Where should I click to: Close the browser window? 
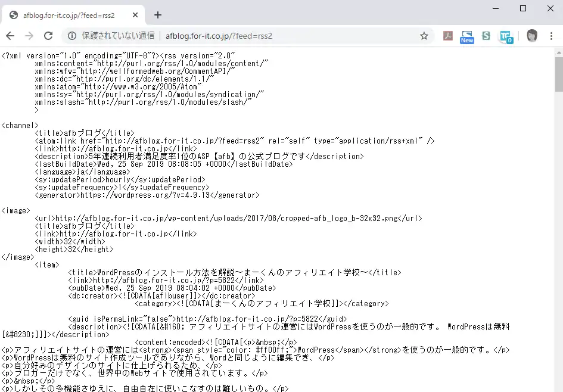click(550, 8)
